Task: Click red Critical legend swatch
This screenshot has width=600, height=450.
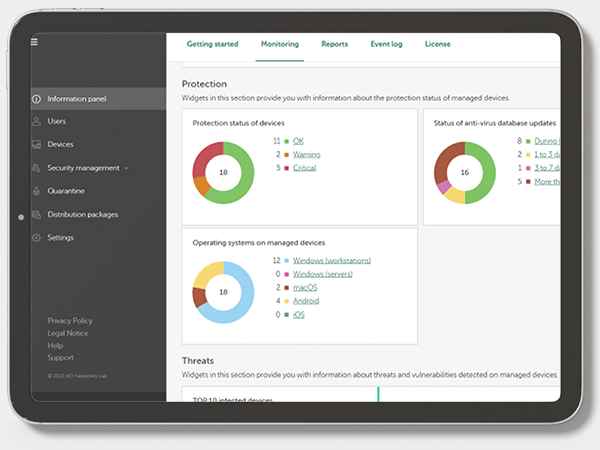Action: point(287,168)
